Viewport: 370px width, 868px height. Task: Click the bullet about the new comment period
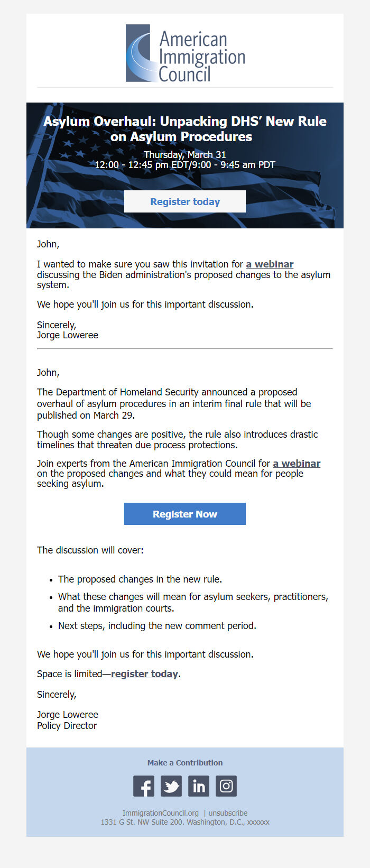[x=157, y=625]
